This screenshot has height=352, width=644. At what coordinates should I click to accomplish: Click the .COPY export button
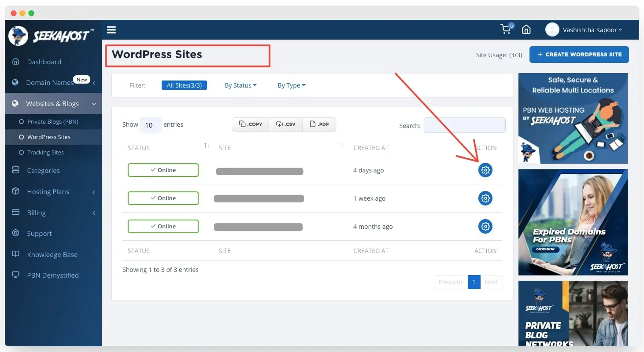coord(250,124)
